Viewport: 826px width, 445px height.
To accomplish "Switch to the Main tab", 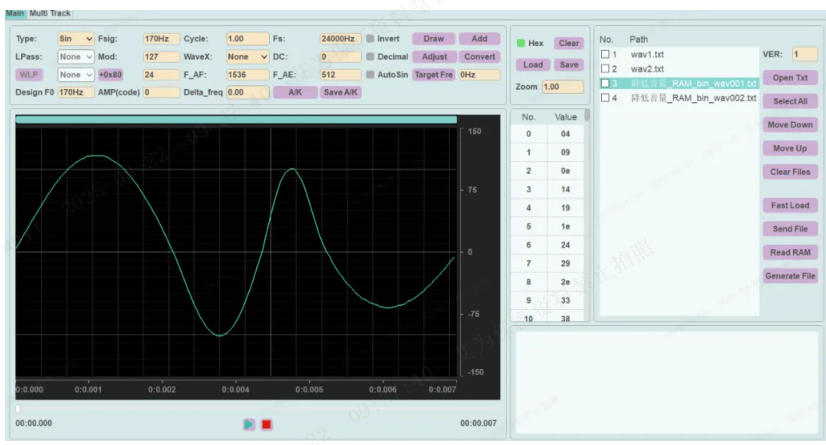I will tap(15, 13).
